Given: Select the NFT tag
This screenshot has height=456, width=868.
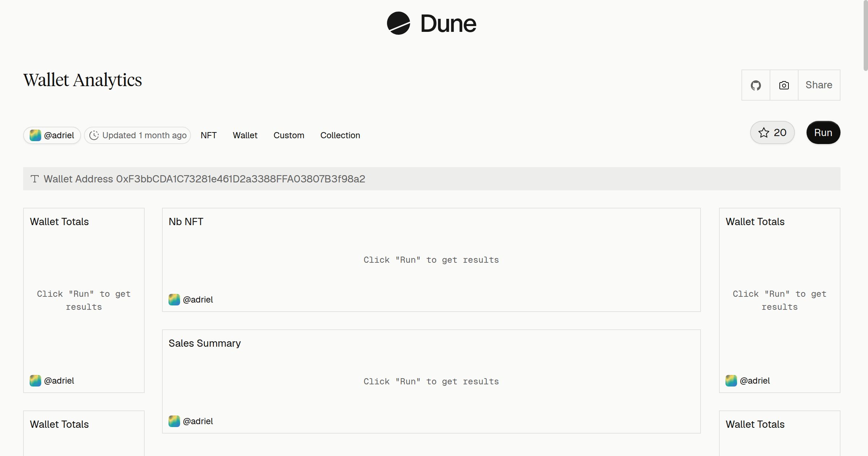Looking at the screenshot, I should click(x=209, y=135).
